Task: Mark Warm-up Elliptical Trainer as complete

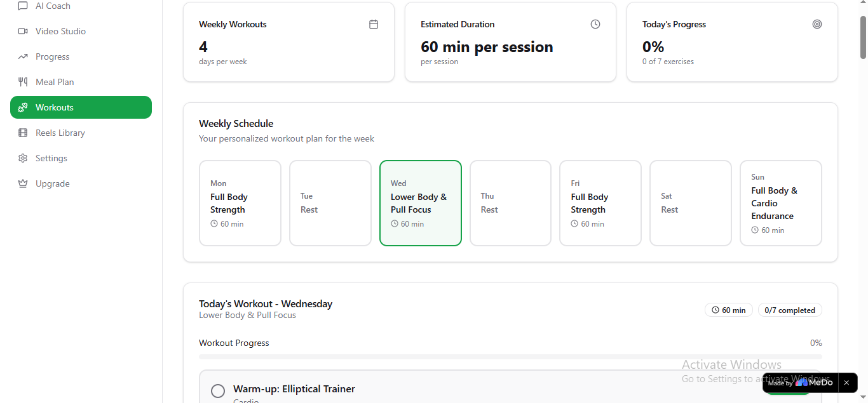Action: (x=218, y=391)
